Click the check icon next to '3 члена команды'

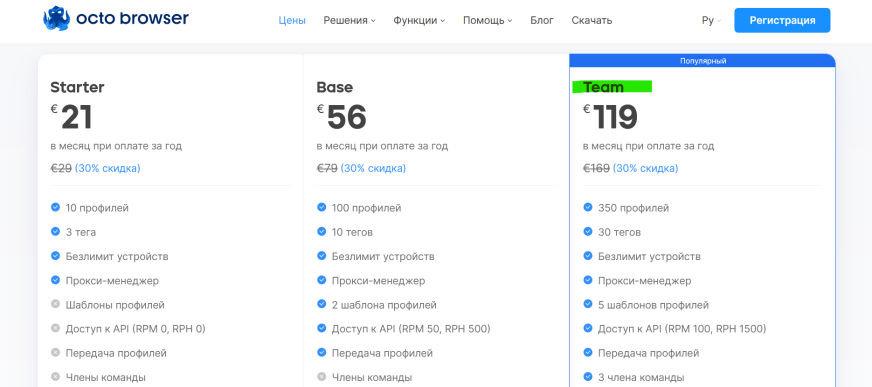coord(588,377)
